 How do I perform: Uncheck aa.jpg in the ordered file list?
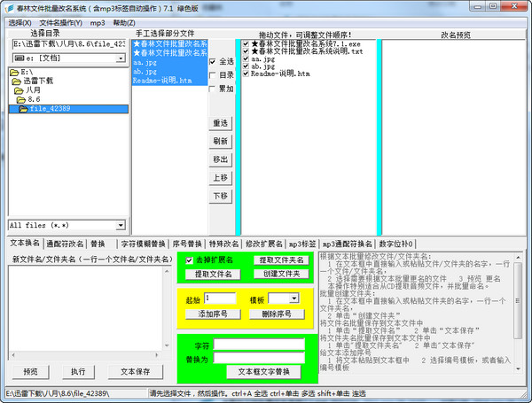point(245,58)
